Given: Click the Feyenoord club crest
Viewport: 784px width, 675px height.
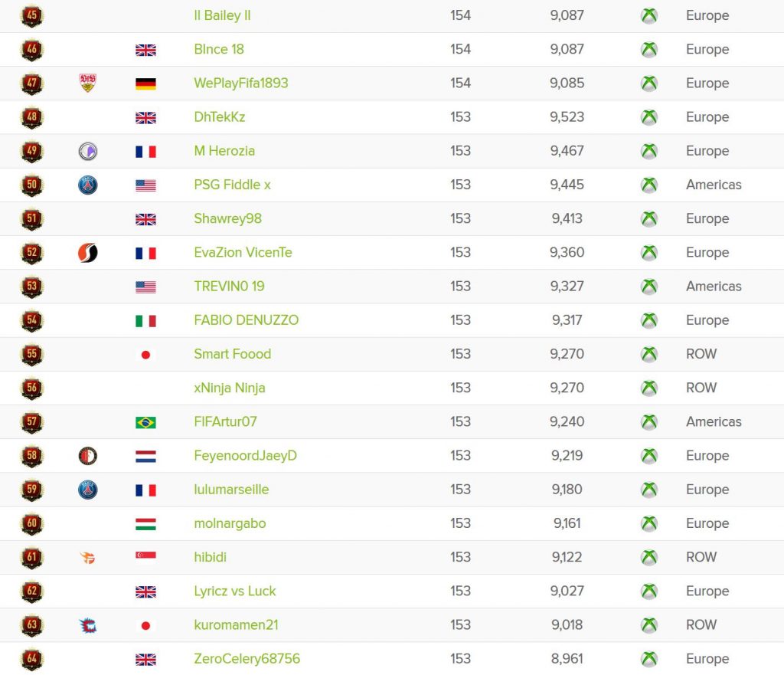Looking at the screenshot, I should 88,456.
